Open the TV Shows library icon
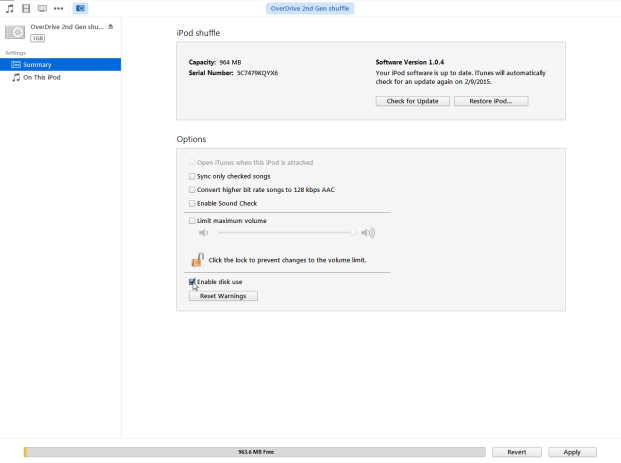Screen dimensions: 621x463 coord(42,8)
